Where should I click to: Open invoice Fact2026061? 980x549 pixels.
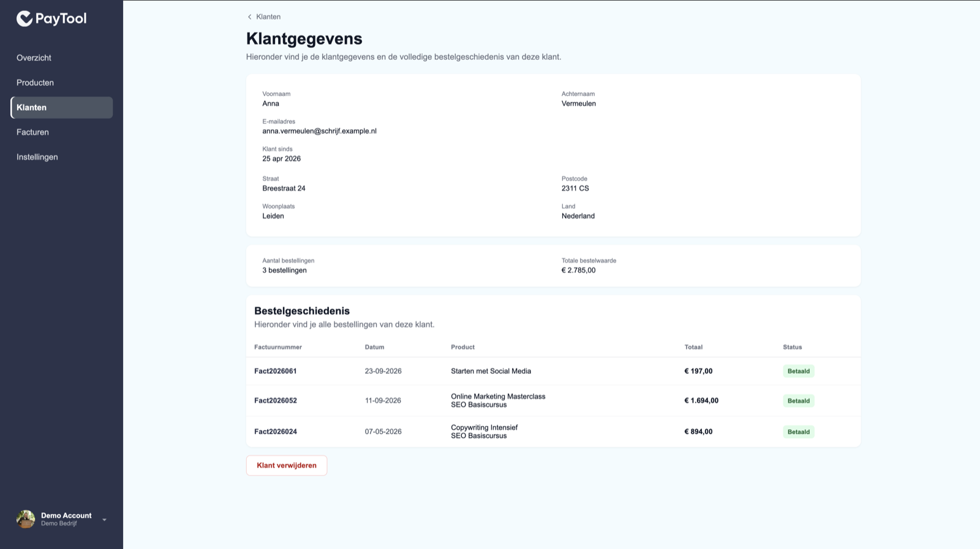(x=276, y=371)
